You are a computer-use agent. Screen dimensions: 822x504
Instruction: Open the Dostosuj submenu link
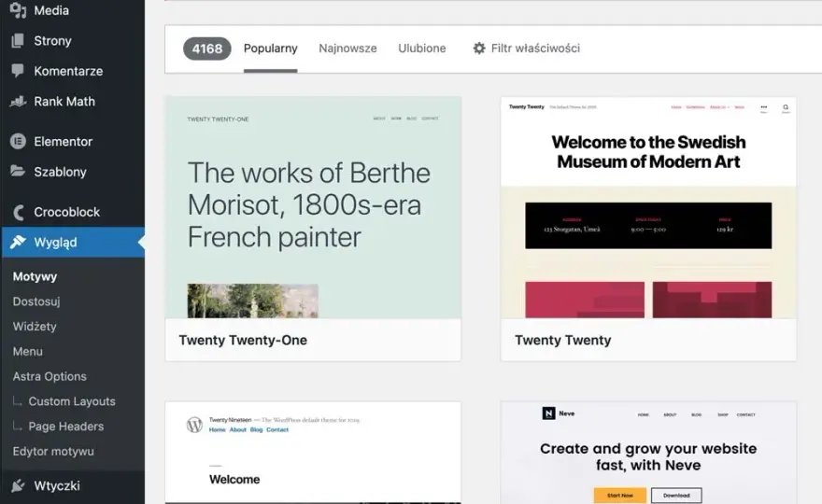(36, 301)
